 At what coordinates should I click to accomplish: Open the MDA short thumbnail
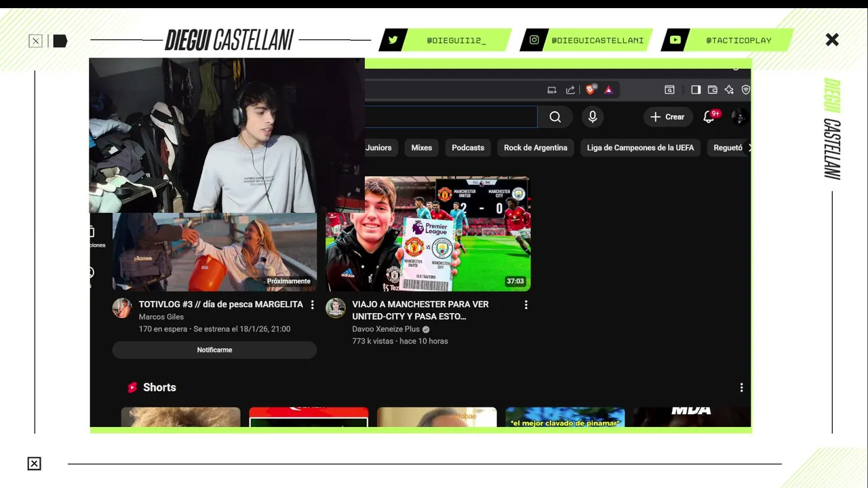(692, 417)
